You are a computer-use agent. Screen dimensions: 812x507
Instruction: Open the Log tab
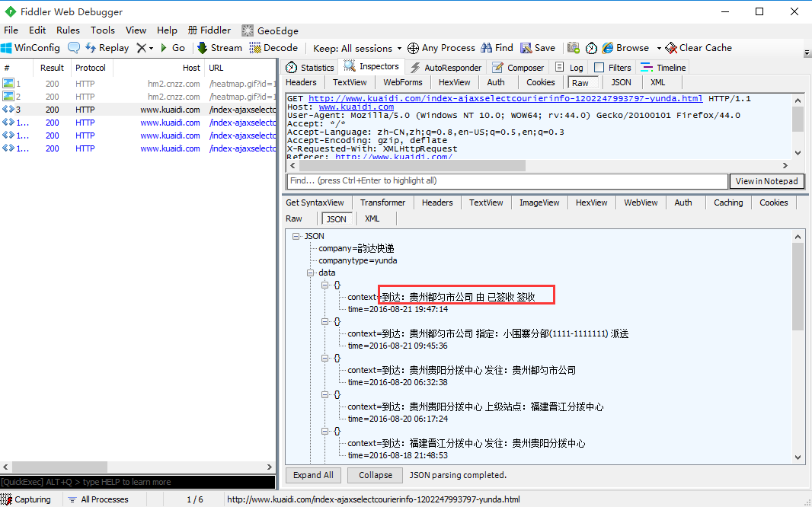point(568,68)
